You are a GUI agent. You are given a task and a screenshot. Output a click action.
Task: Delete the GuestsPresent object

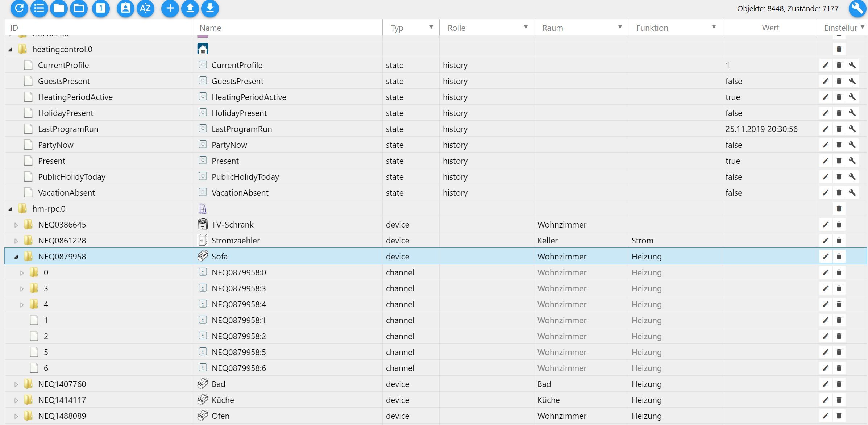click(x=839, y=81)
